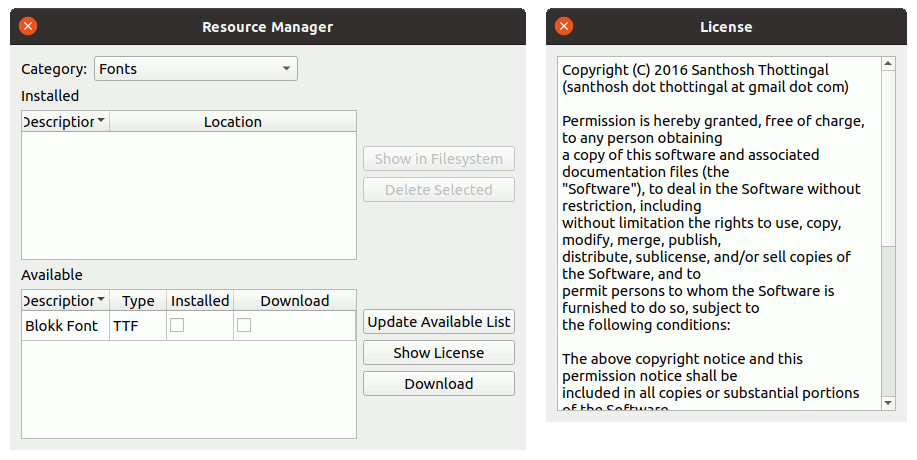Open the Category dropdown showing Fonts

(x=196, y=69)
